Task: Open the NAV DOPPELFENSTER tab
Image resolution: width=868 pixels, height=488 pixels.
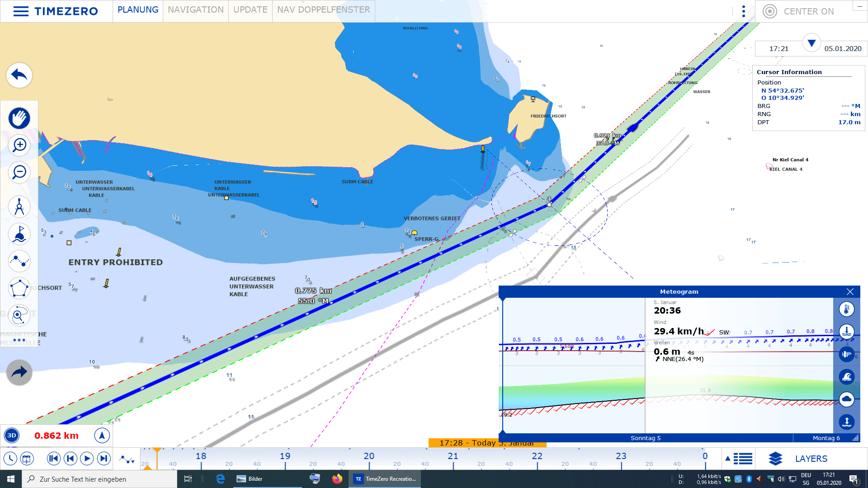Action: tap(323, 10)
